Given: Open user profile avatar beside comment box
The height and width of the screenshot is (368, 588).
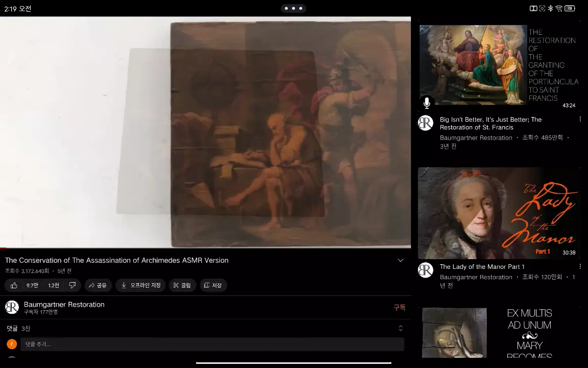Looking at the screenshot, I should 12,344.
